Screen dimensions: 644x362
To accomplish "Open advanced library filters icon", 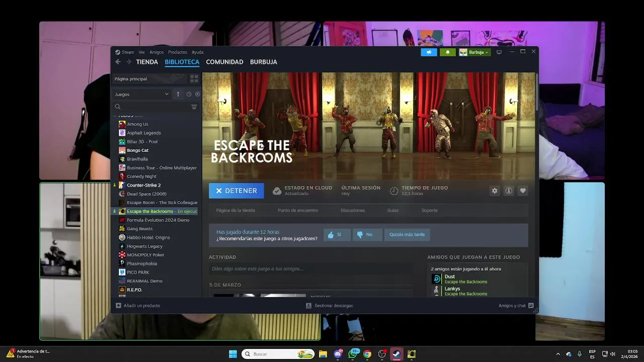I will click(x=194, y=107).
